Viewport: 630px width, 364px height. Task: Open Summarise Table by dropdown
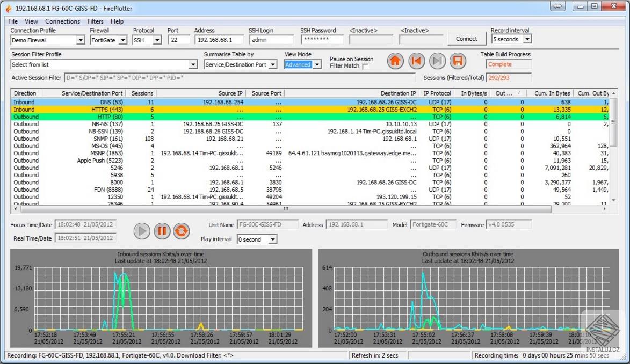273,64
